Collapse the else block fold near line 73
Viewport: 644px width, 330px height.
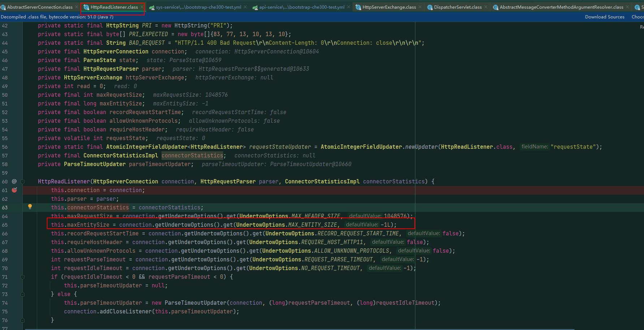point(23,294)
